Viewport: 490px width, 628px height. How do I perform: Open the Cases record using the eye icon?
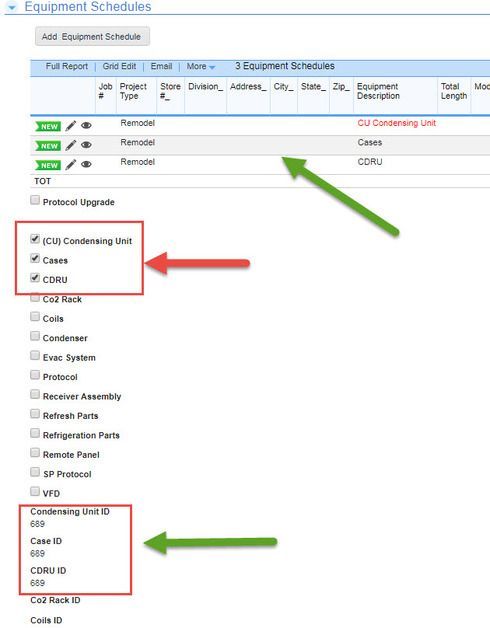click(86, 145)
